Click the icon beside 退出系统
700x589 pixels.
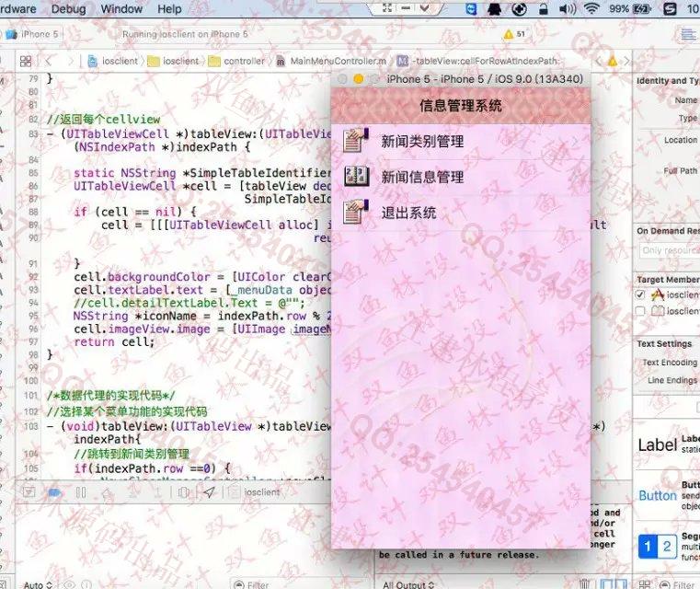pos(356,212)
